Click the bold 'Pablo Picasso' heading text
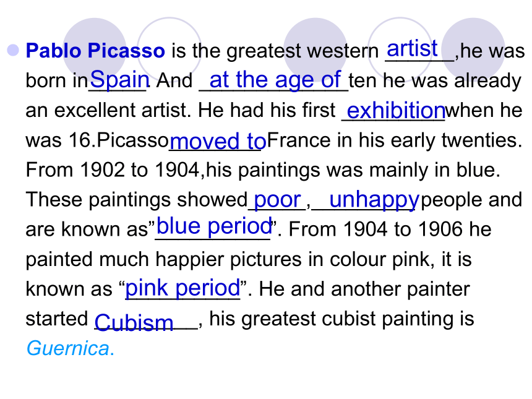 95,51
